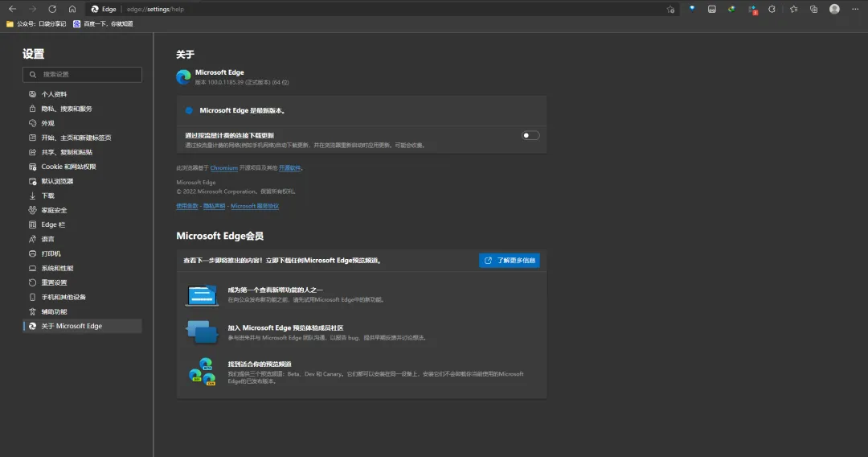Go back using the browser back arrow
This screenshot has width=868, height=457.
coord(12,9)
